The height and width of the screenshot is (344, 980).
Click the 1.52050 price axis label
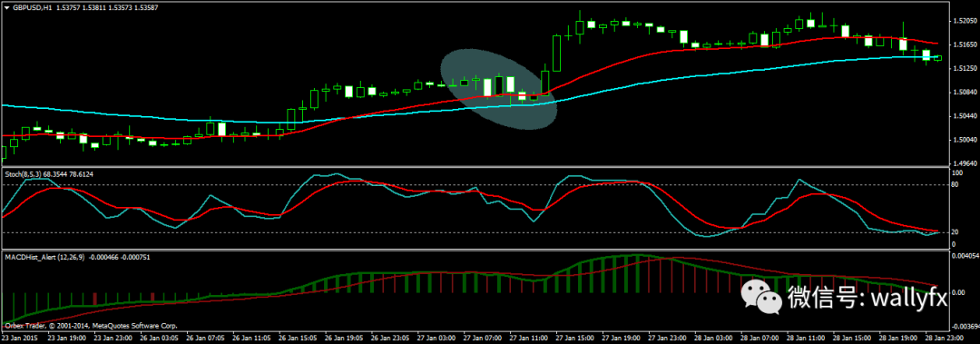click(x=964, y=21)
